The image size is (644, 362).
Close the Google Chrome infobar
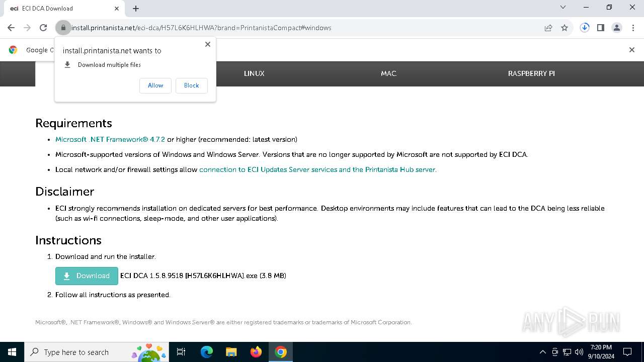[632, 50]
